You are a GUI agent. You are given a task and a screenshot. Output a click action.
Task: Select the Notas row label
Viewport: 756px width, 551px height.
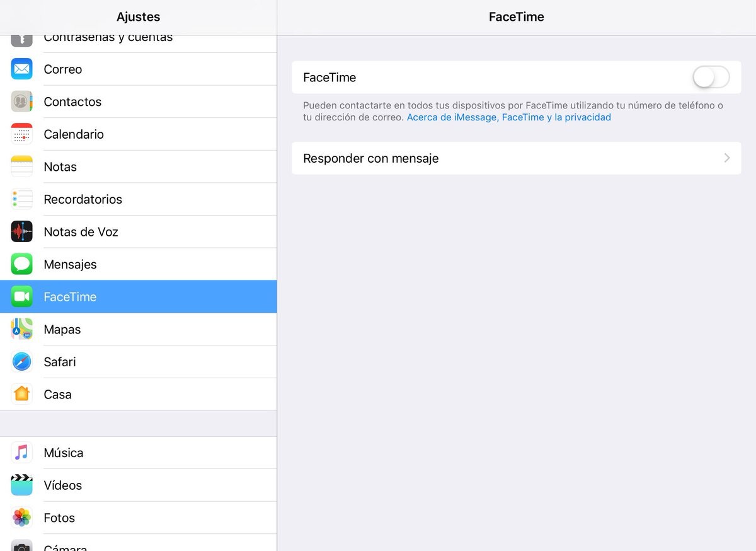[x=60, y=167]
